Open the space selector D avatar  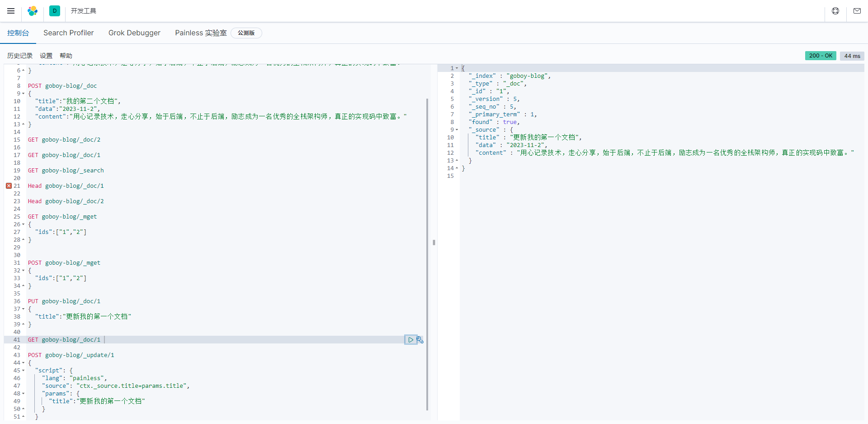(x=55, y=11)
